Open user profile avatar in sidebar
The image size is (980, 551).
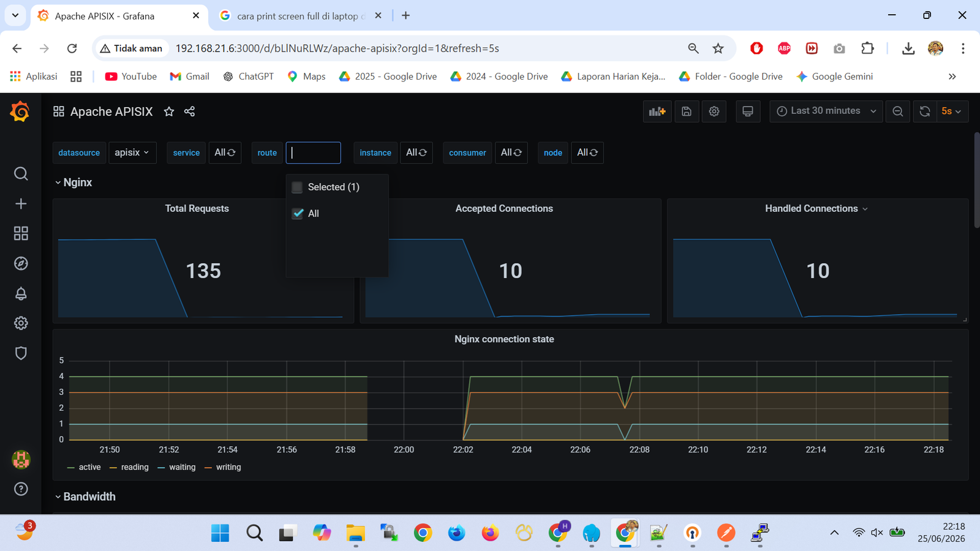pyautogui.click(x=21, y=459)
